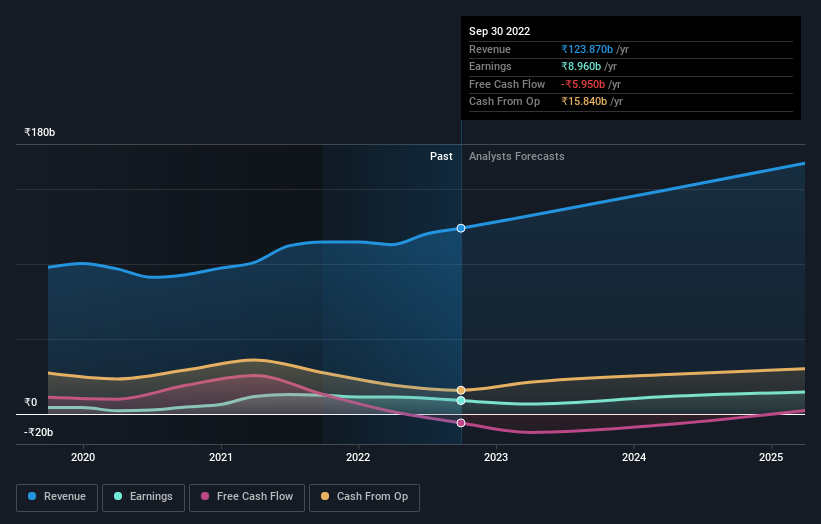
Task: Click the teal Earnings data point marker
Action: click(461, 400)
